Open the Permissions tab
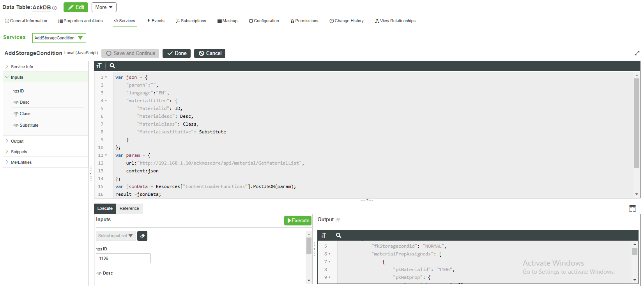644x289 pixels. [x=304, y=21]
